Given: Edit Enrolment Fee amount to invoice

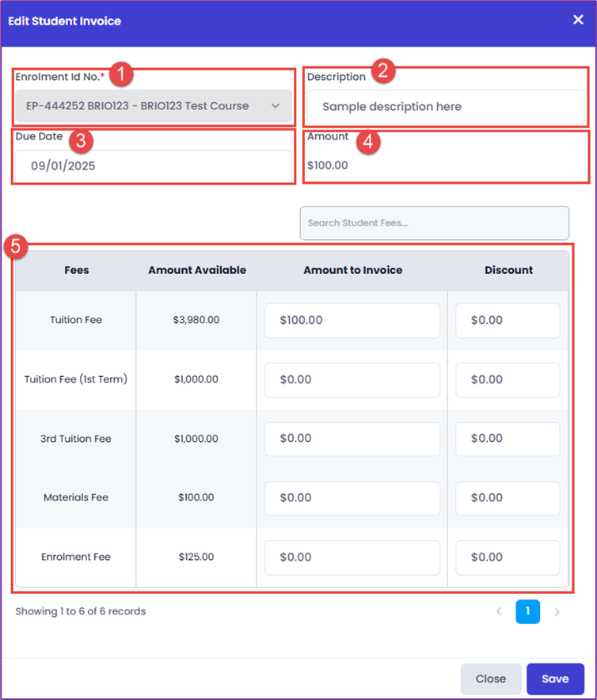Looking at the screenshot, I should click(352, 557).
